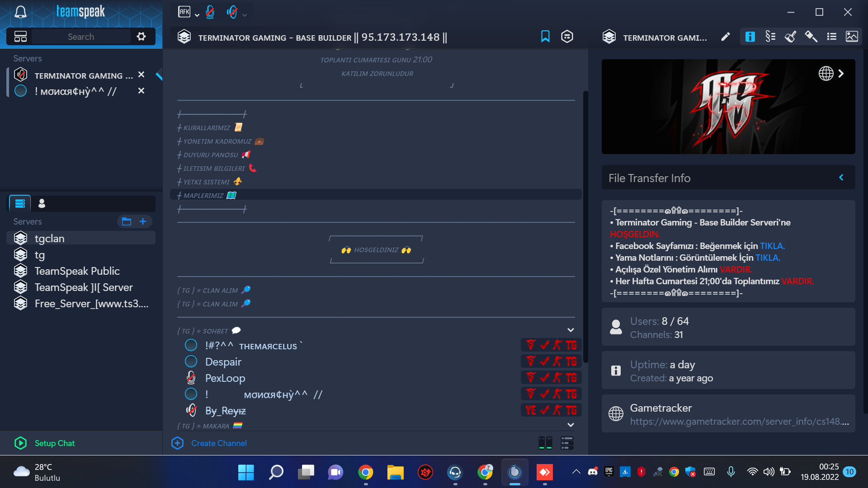This screenshot has height=488, width=868.
Task: Open the Gametracker URL link
Action: coord(740,422)
